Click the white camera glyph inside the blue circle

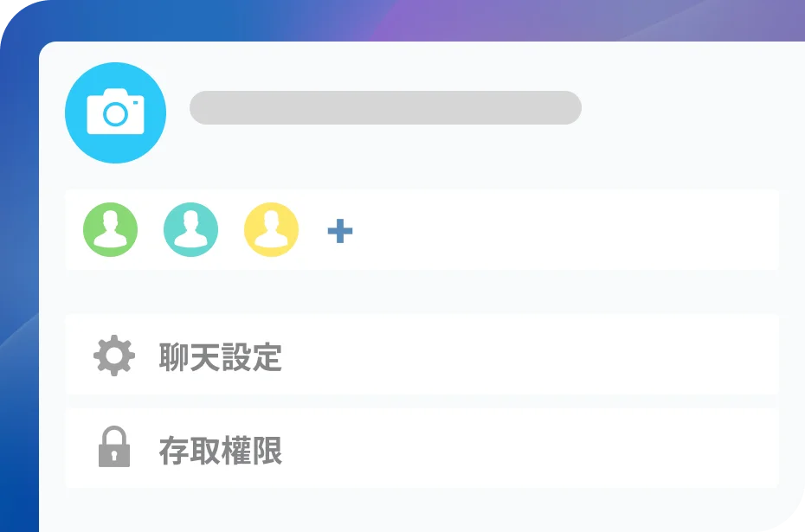(x=115, y=112)
